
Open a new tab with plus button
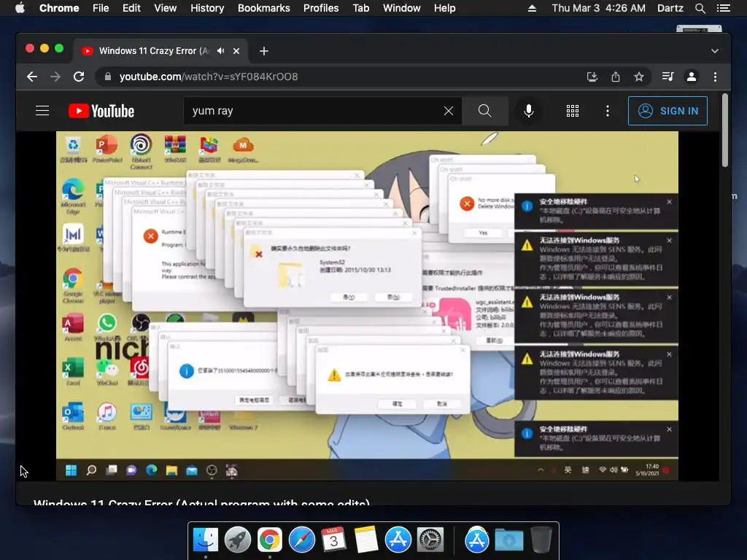pos(264,51)
